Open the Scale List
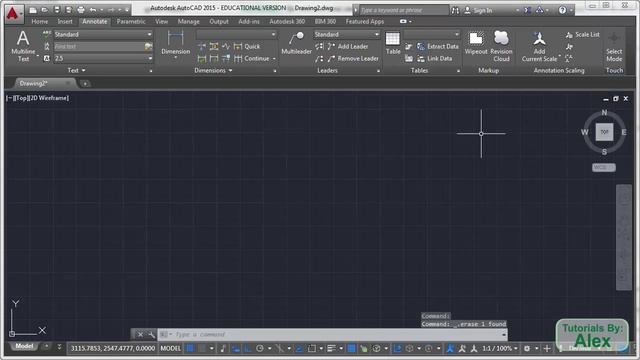The width and height of the screenshot is (640, 360). click(x=583, y=35)
